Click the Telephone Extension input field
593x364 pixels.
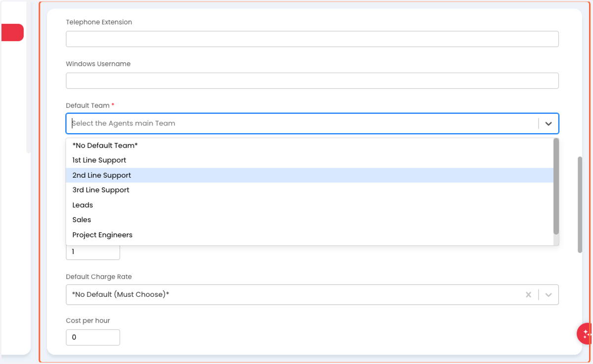coord(312,39)
